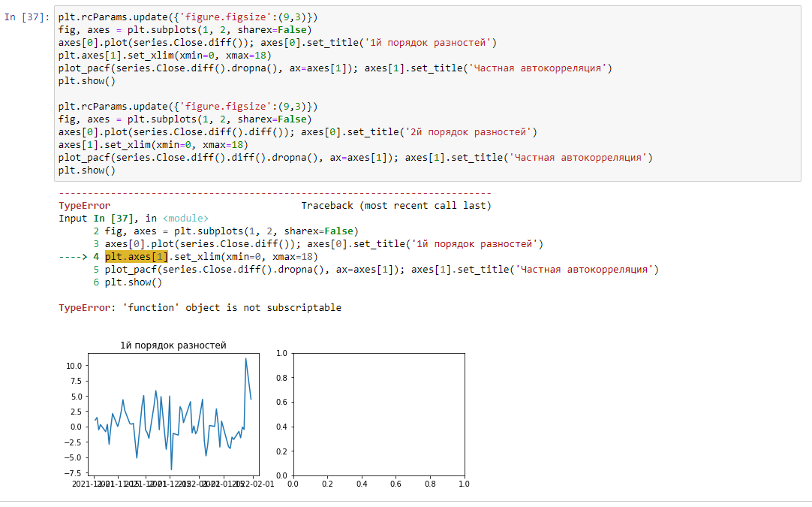Image resolution: width=812 pixels, height=507 pixels.
Task: Click the empty right-hand subplot
Action: [x=378, y=413]
